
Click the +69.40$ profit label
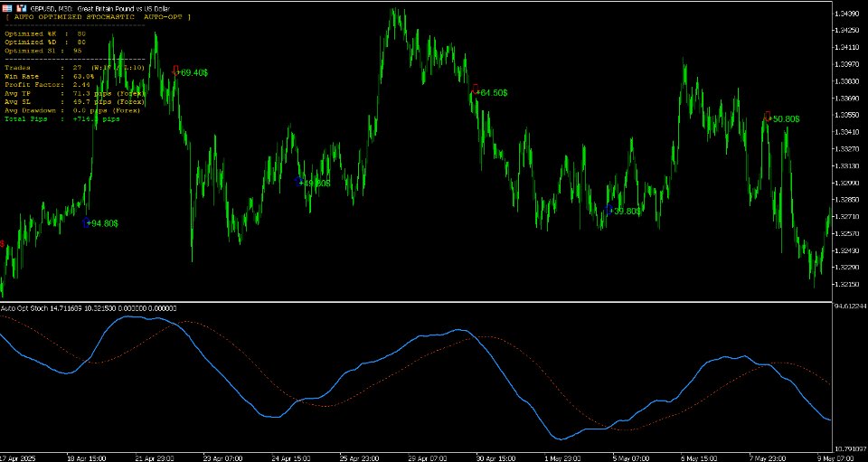click(x=192, y=73)
